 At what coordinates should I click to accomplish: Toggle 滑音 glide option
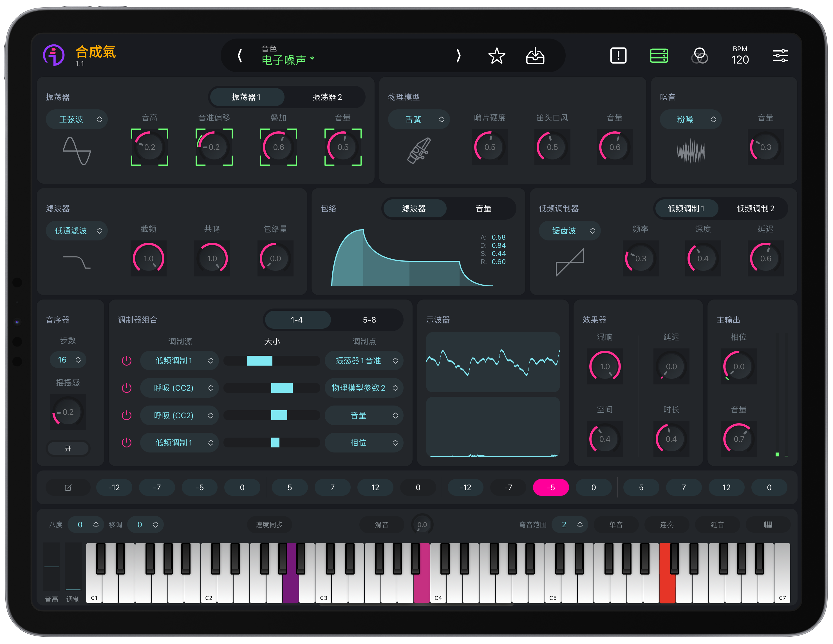click(381, 525)
